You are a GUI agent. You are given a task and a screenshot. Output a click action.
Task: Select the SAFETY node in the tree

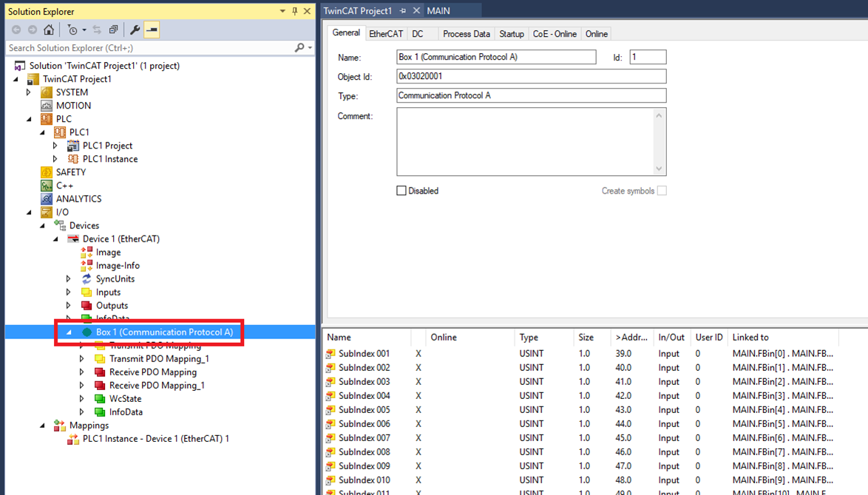(x=70, y=172)
